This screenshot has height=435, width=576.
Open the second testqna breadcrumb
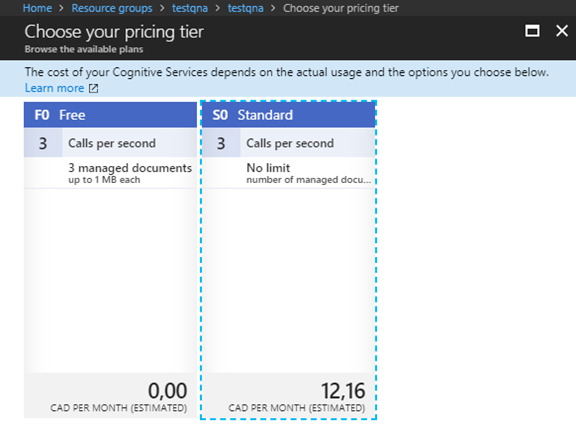[x=245, y=8]
